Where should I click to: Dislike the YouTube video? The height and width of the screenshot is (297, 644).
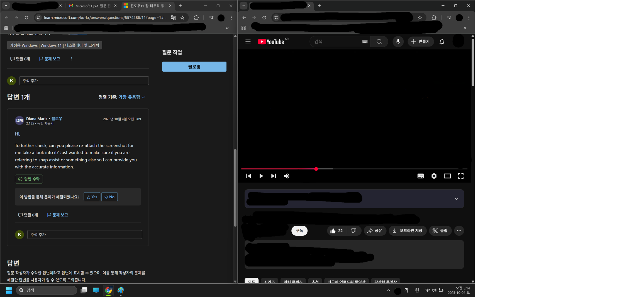pos(354,231)
